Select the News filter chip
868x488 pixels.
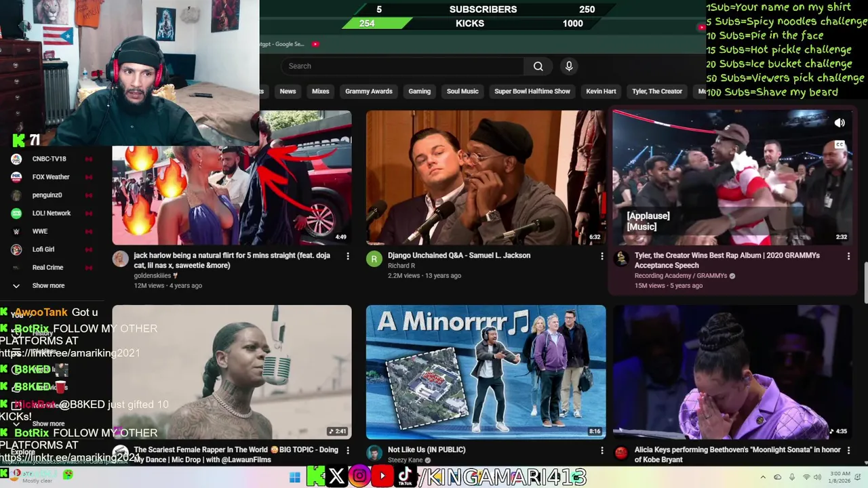[x=288, y=91]
